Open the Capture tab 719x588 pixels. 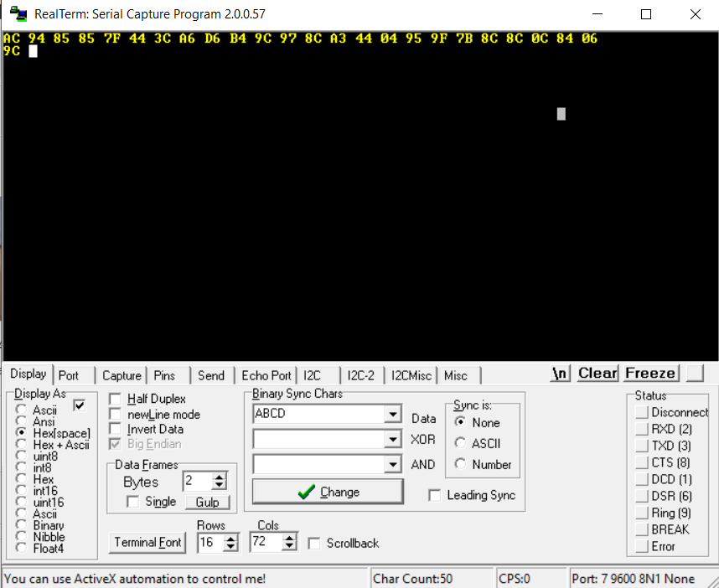(122, 376)
